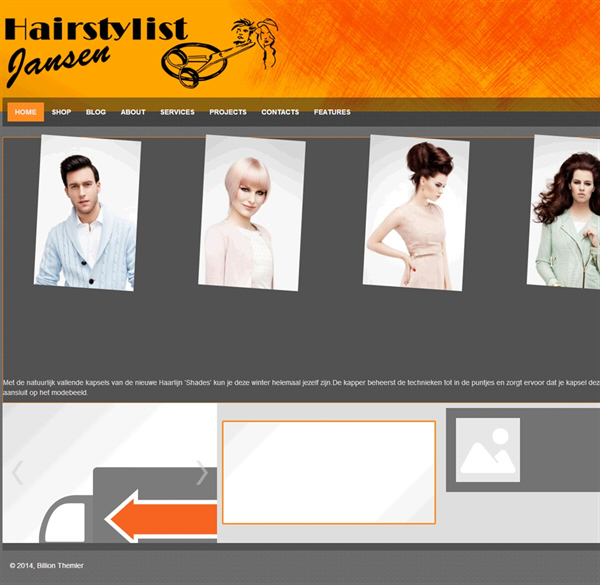This screenshot has height=585, width=600.
Task: Go to the Shop page
Action: coord(62,112)
